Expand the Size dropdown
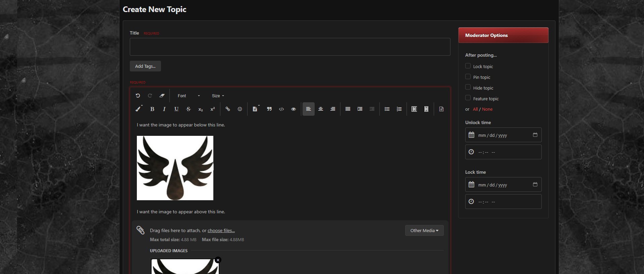This screenshot has width=644, height=274. click(218, 96)
